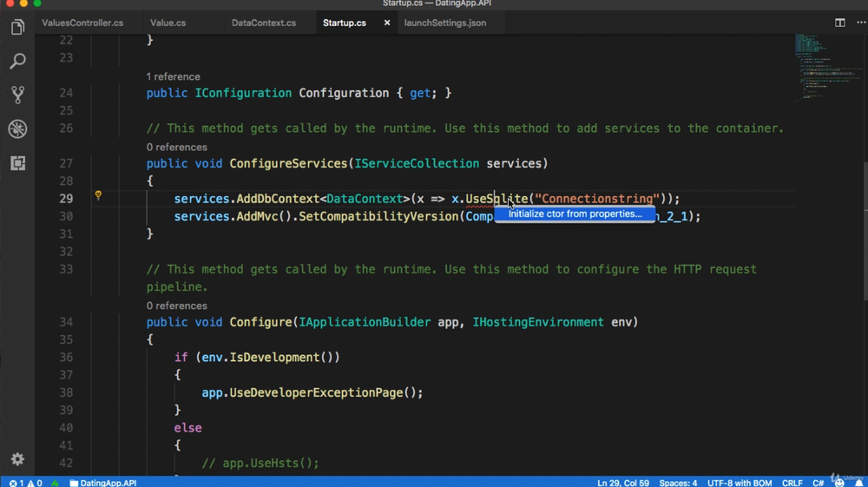Switch to the Value.cs tab
868x487 pixels.
[168, 23]
